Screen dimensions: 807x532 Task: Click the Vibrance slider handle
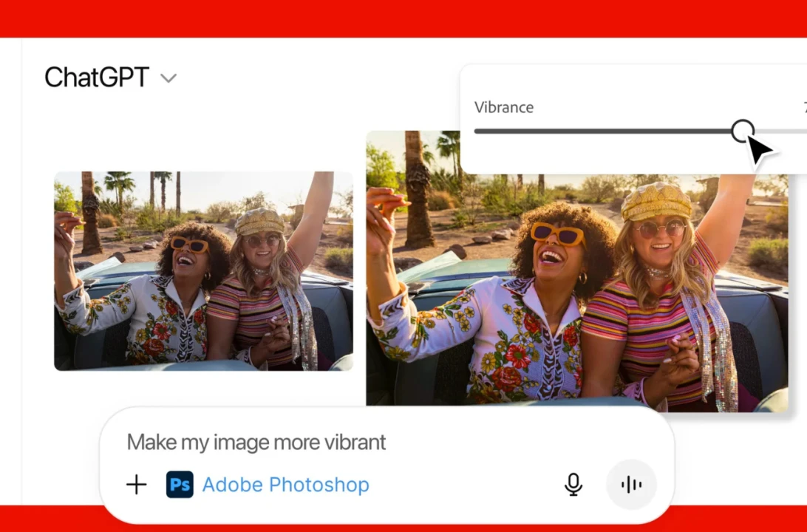742,132
